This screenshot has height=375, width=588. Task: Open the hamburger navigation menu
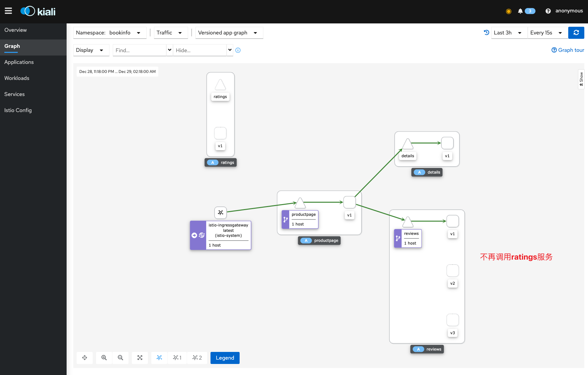(x=8, y=11)
